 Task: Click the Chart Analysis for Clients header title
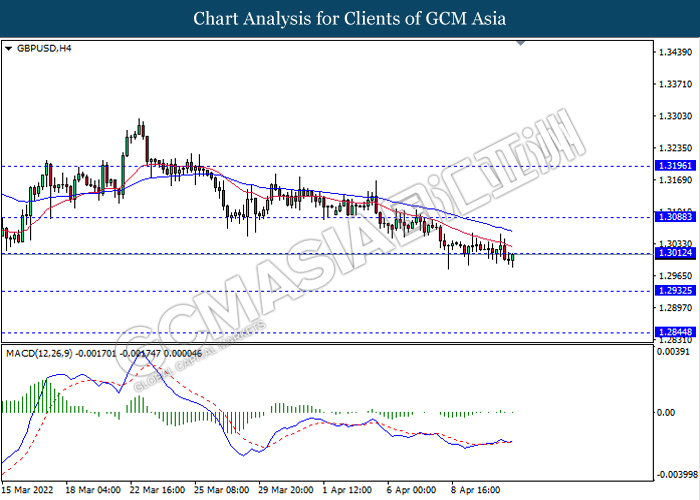350,19
